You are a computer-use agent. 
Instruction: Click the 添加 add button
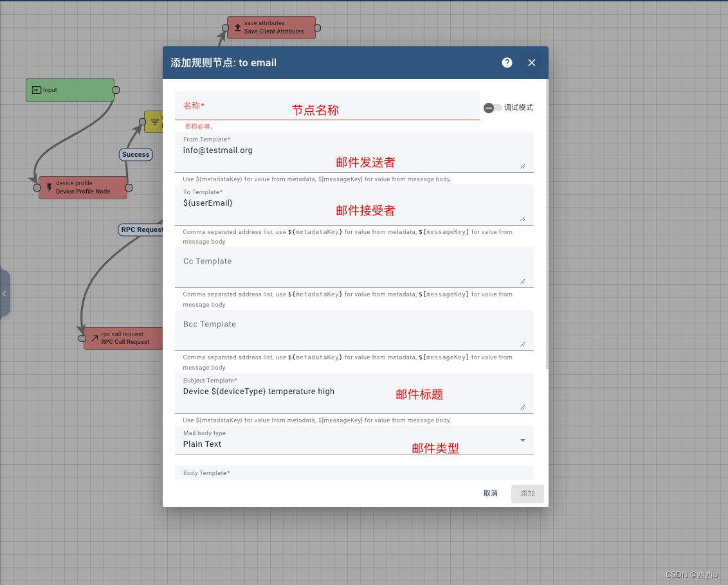[527, 493]
